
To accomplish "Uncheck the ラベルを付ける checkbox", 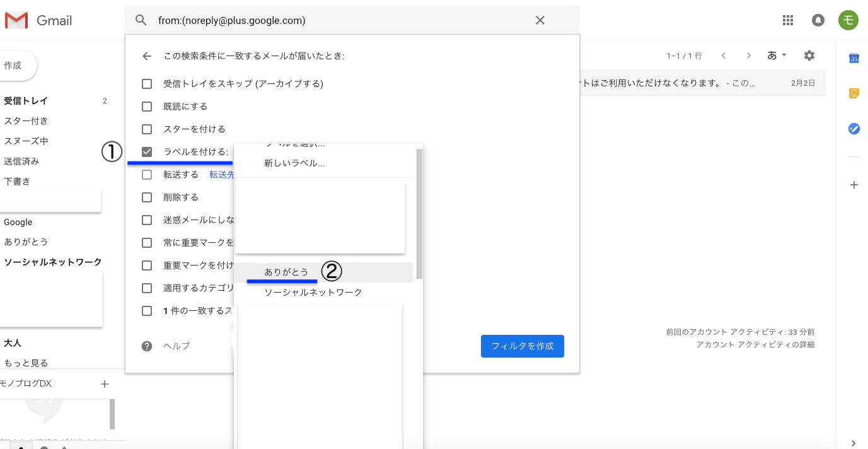I will (x=147, y=152).
